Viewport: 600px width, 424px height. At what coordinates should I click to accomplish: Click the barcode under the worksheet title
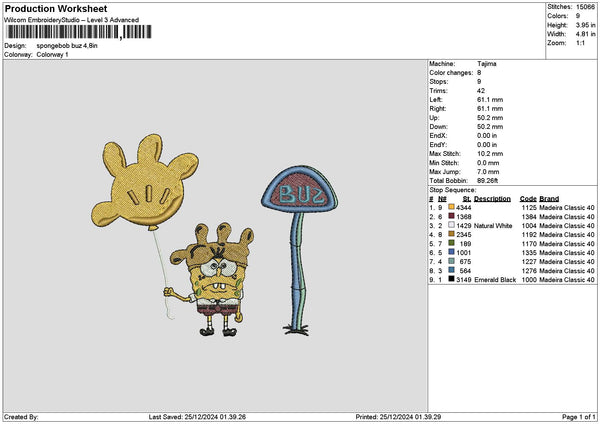coord(79,32)
